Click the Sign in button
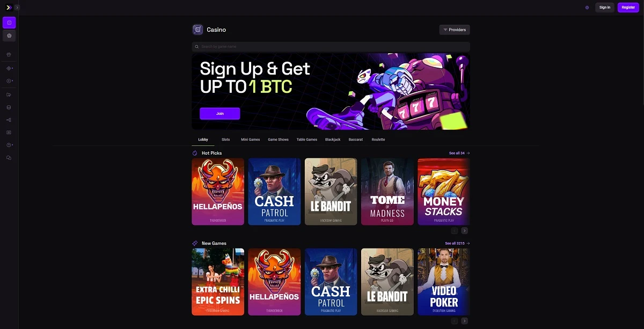Viewport: 644px width, 329px height. click(605, 8)
